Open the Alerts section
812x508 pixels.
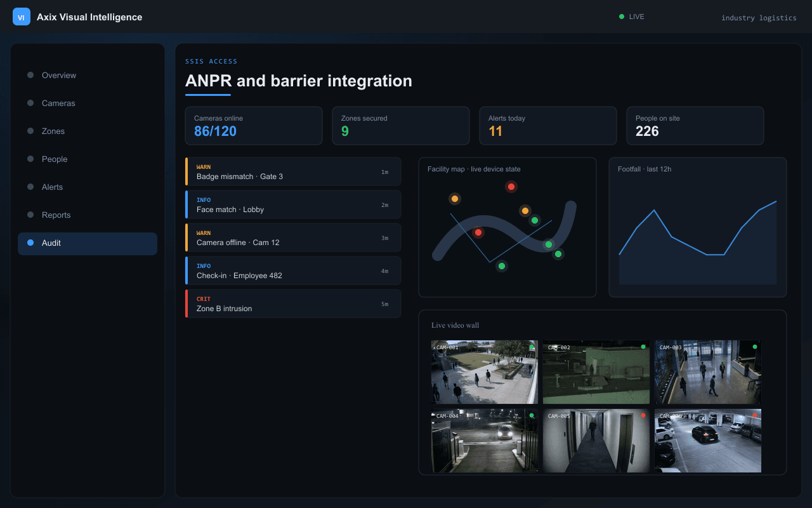point(88,187)
